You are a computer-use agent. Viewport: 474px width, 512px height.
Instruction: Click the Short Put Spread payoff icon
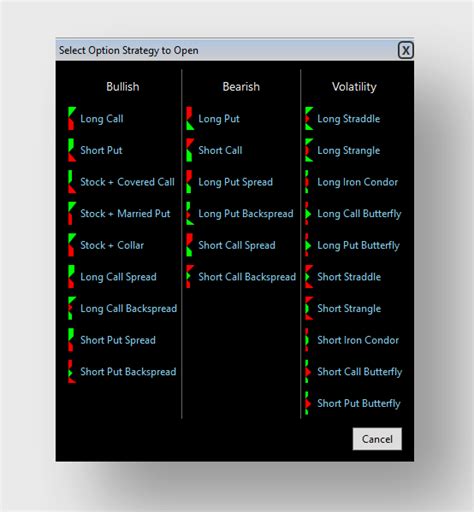71,340
